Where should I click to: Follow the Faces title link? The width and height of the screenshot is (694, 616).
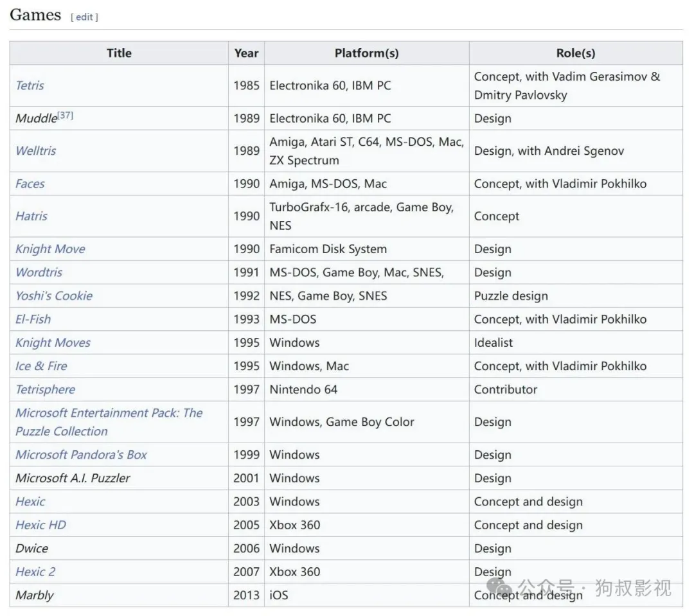point(30,183)
